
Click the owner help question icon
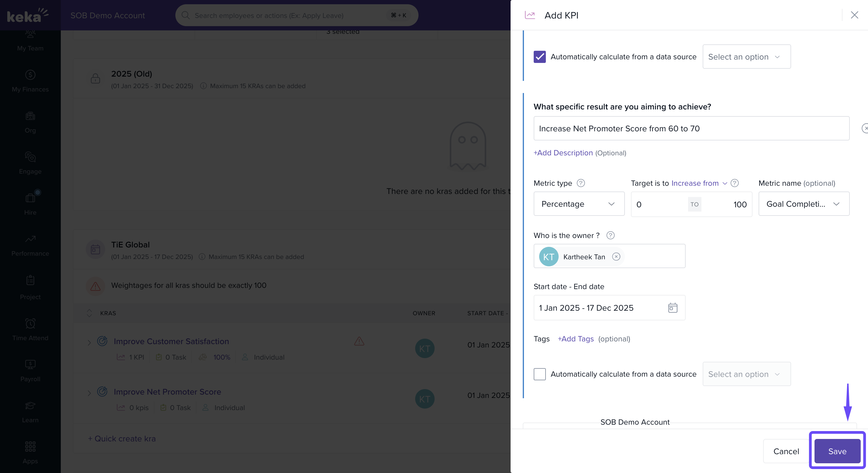pos(610,235)
